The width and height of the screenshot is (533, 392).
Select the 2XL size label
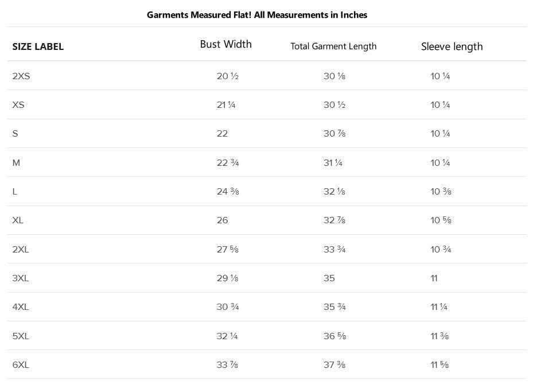click(x=21, y=249)
